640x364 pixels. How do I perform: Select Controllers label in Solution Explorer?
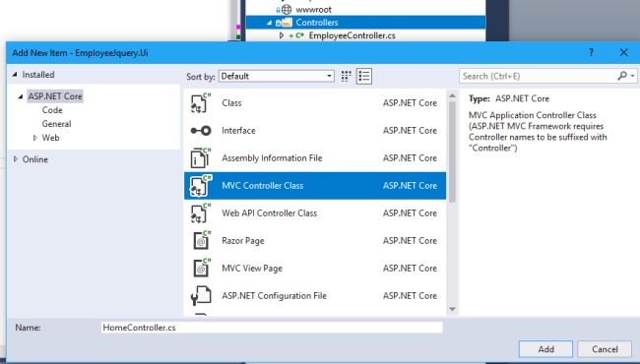(317, 23)
